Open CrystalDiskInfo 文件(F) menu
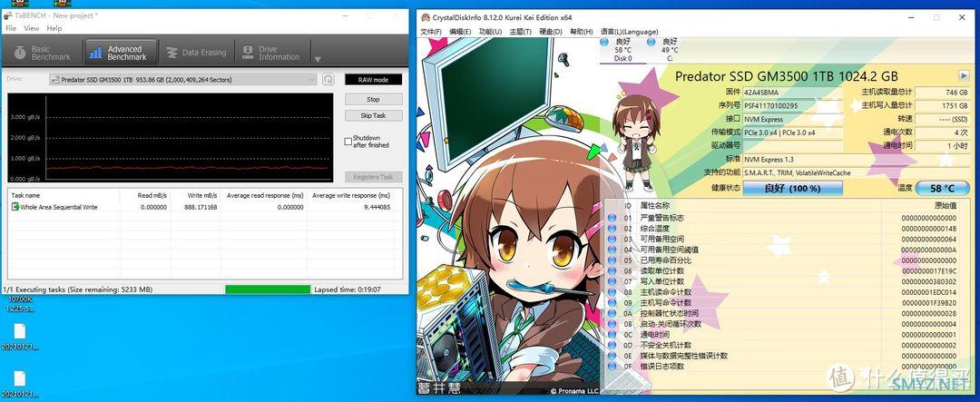This screenshot has height=402, width=980. [431, 31]
